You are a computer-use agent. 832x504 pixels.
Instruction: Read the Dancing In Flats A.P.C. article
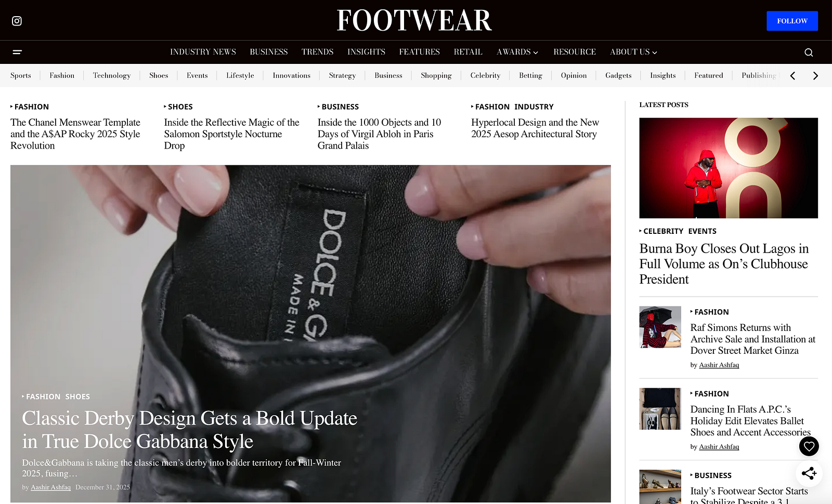(750, 421)
